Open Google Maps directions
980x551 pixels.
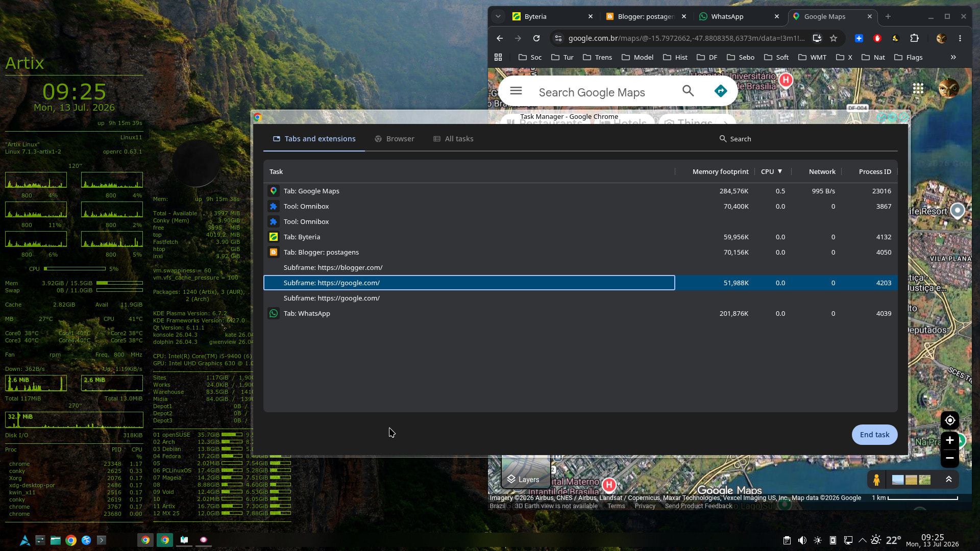tap(721, 91)
